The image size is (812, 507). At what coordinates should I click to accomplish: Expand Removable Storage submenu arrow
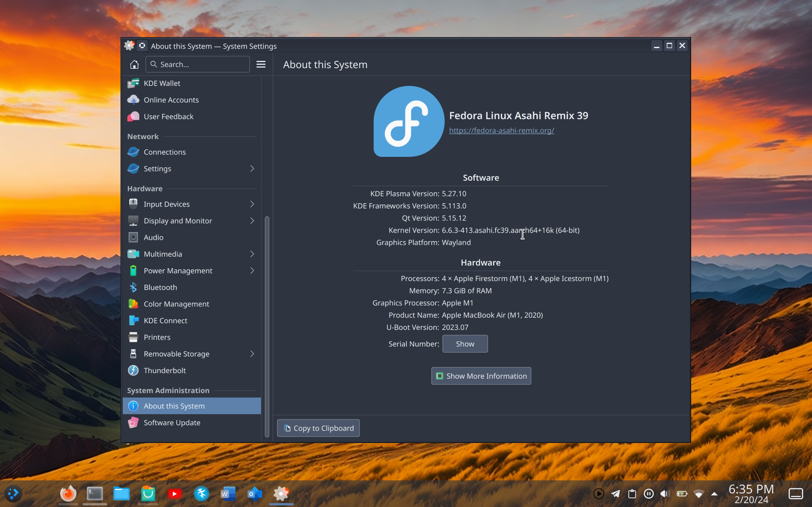[252, 354]
